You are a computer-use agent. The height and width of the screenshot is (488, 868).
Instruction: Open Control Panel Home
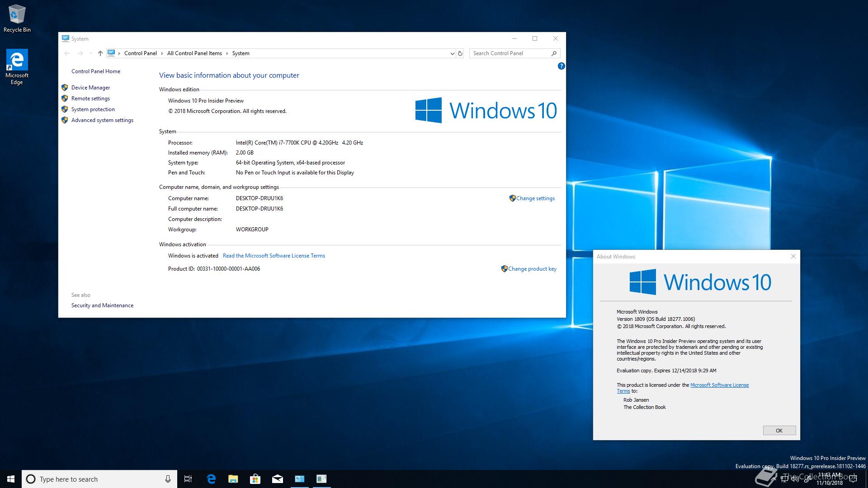tap(96, 71)
